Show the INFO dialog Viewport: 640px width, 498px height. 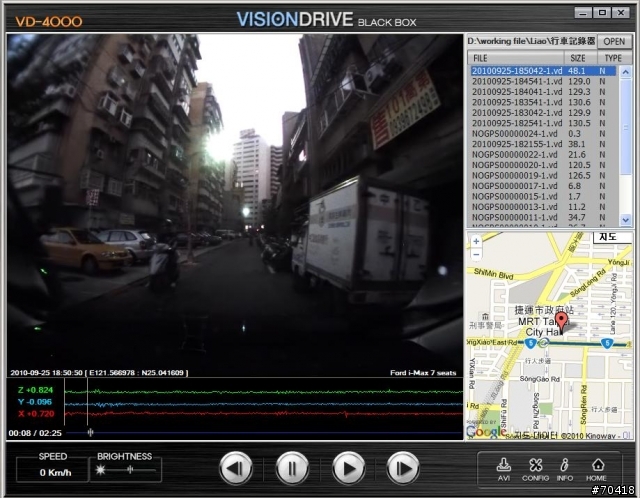click(565, 469)
